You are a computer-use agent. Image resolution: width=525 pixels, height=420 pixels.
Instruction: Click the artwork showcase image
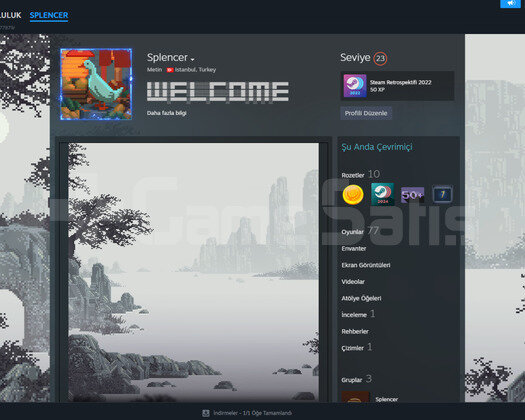tap(194, 272)
